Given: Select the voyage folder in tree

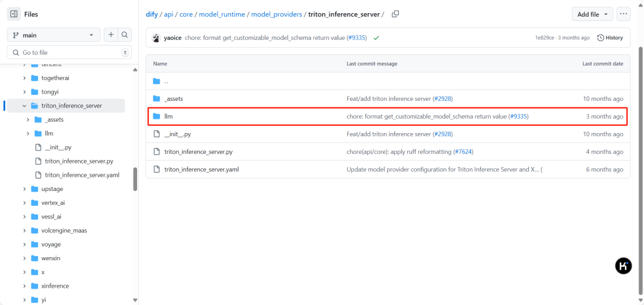Looking at the screenshot, I should click(51, 245).
